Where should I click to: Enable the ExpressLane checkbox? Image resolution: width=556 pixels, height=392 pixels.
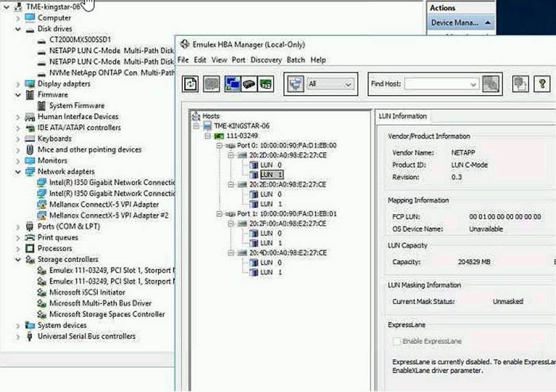pos(396,341)
